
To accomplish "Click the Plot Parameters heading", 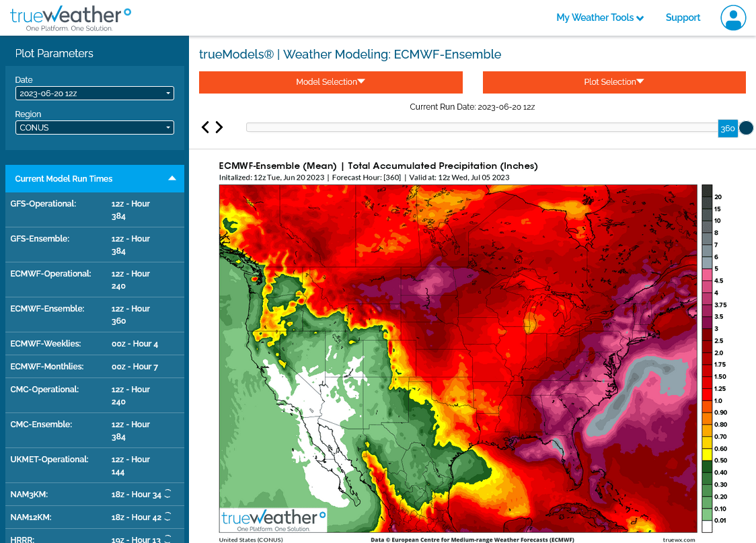I will pos(54,54).
